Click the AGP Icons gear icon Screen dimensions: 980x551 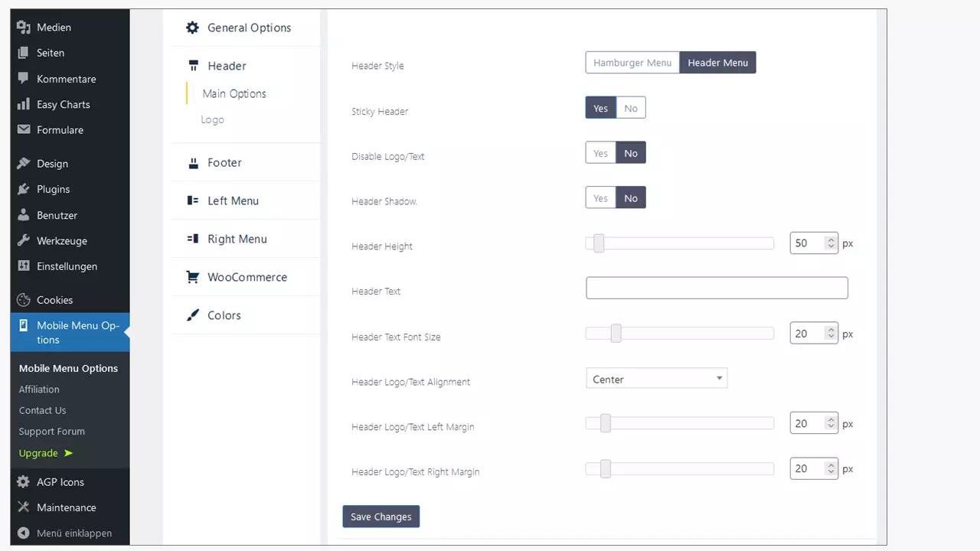point(24,481)
